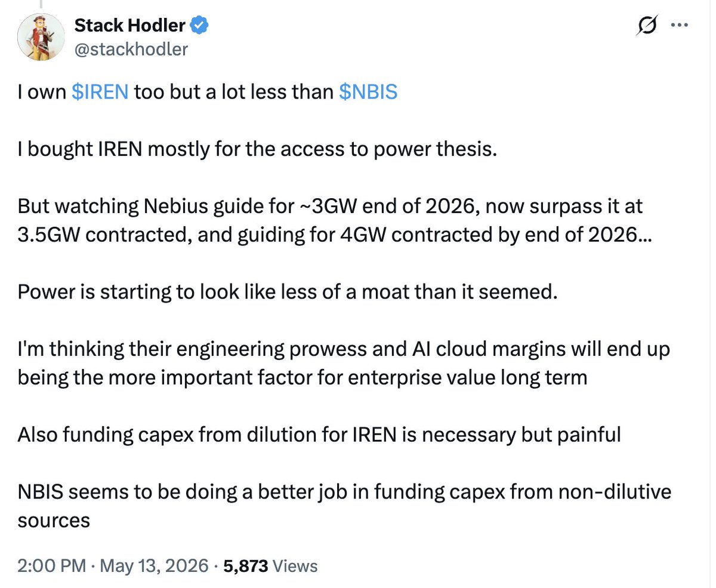Open Stack Hodler's profile avatar

[x=41, y=36]
